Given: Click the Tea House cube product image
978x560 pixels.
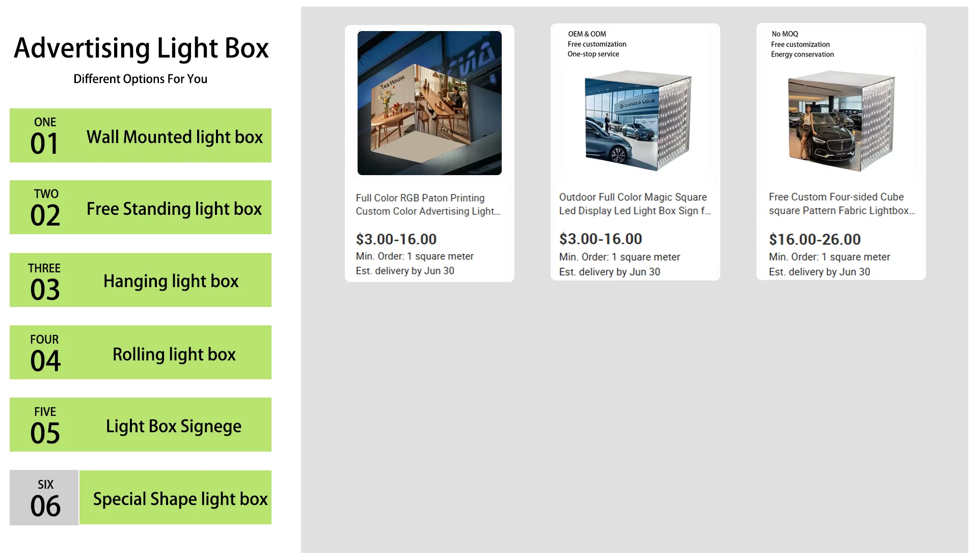Looking at the screenshot, I should [x=429, y=103].
